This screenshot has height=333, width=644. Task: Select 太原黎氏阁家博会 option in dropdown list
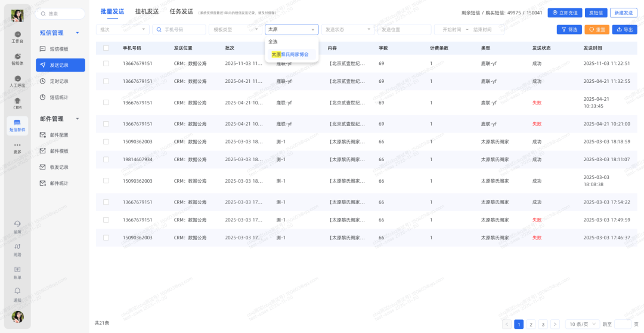click(x=290, y=54)
